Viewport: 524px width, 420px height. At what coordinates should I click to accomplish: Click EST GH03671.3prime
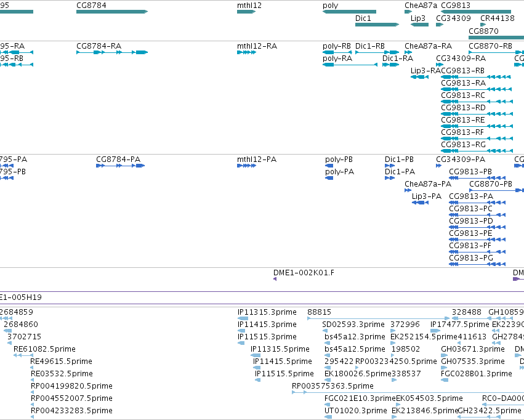click(444, 355)
